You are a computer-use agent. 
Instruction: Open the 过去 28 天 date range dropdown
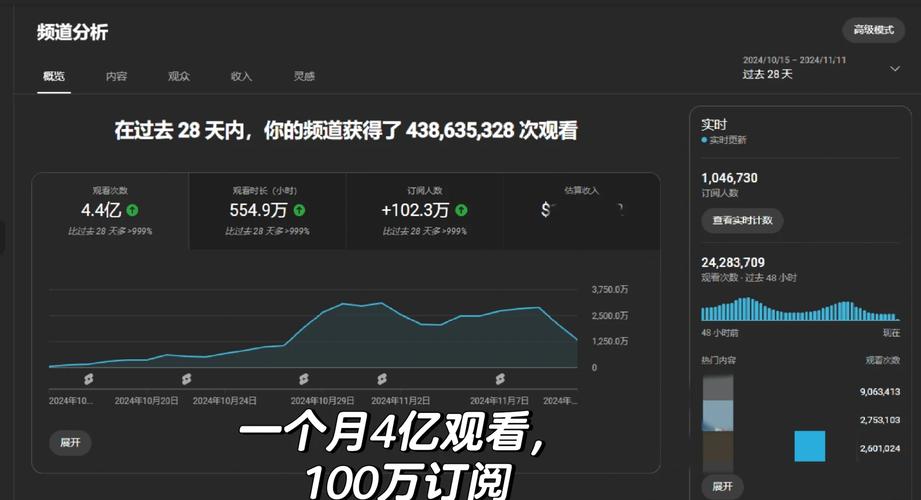click(x=821, y=68)
